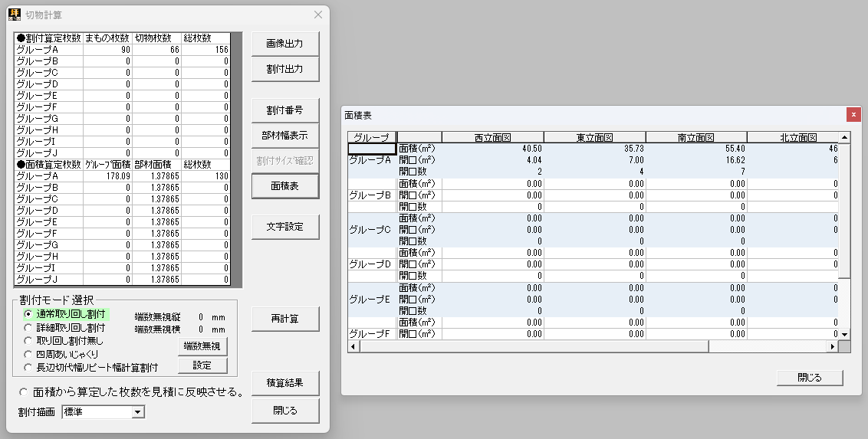The width and height of the screenshot is (868, 439).
Task: Enable 面積から算定した枚数を見積に反映させる option
Action: [24, 392]
